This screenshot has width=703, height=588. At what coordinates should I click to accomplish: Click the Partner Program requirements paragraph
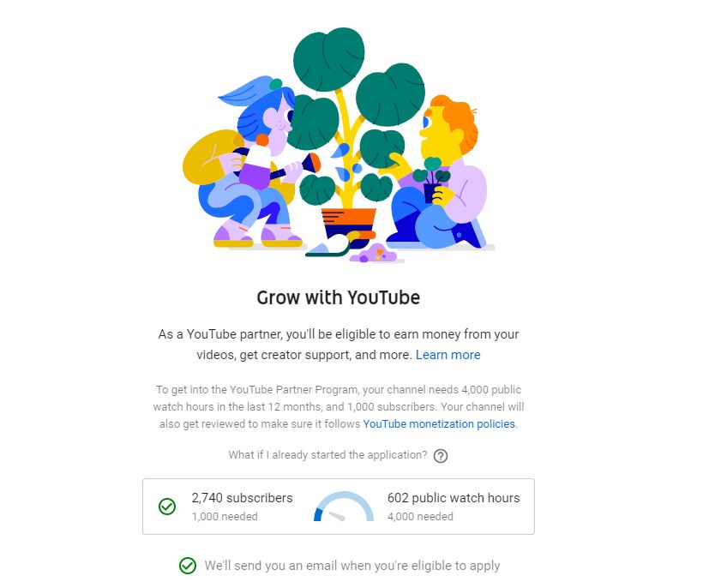point(339,407)
